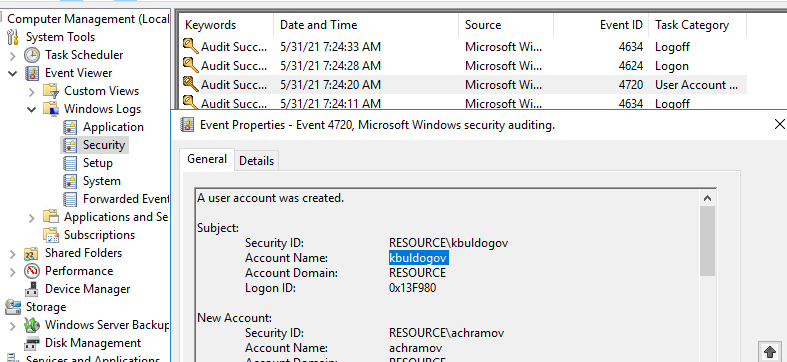
Task: Click Account Domain RESOURCE under Subject
Action: click(417, 273)
